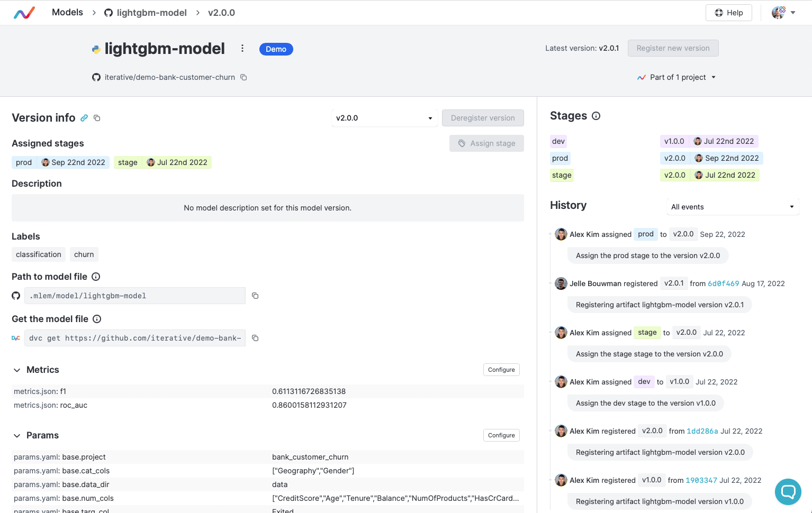This screenshot has height=513, width=812.
Task: Click v1.0.0 version tag in dev row
Action: 674,141
